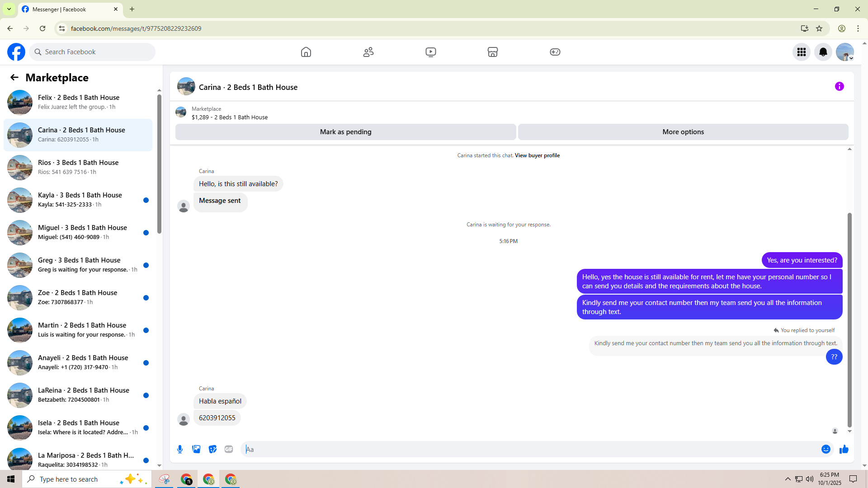Image resolution: width=868 pixels, height=488 pixels.
Task: Open the Windows Start menu
Action: (11, 479)
